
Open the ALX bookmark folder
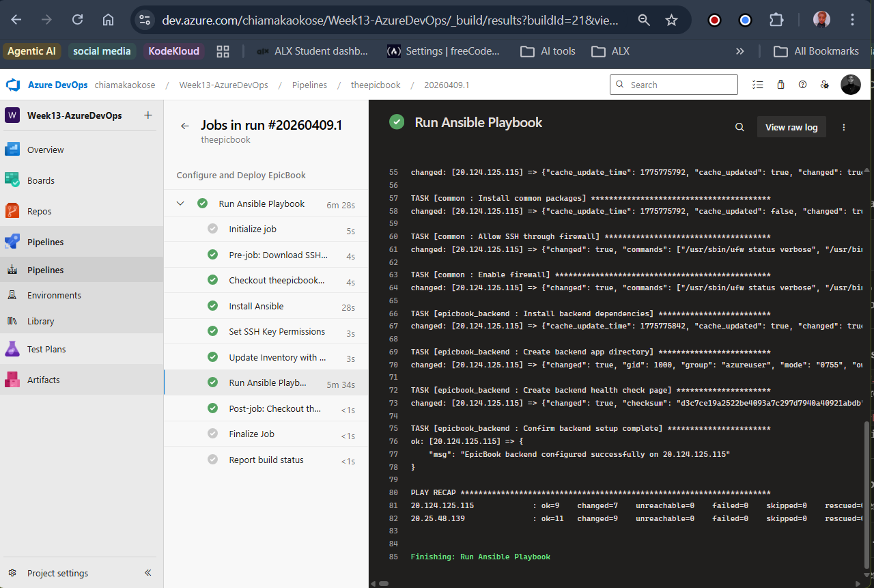pos(610,51)
